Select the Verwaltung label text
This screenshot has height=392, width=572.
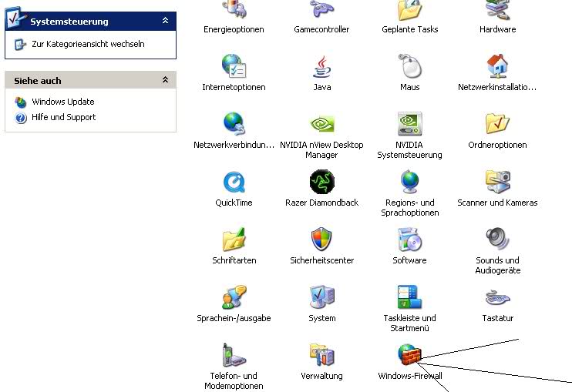(x=321, y=376)
